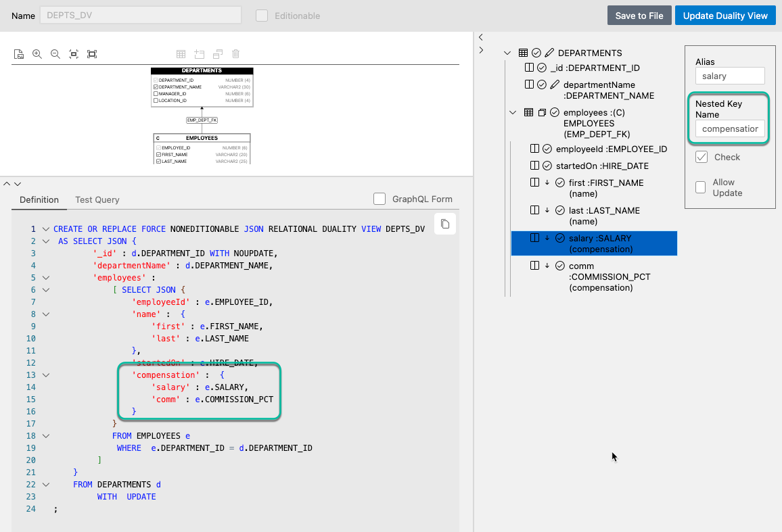This screenshot has width=782, height=532.
Task: Click the EMP_DEPT_FK relationship label
Action: point(202,120)
